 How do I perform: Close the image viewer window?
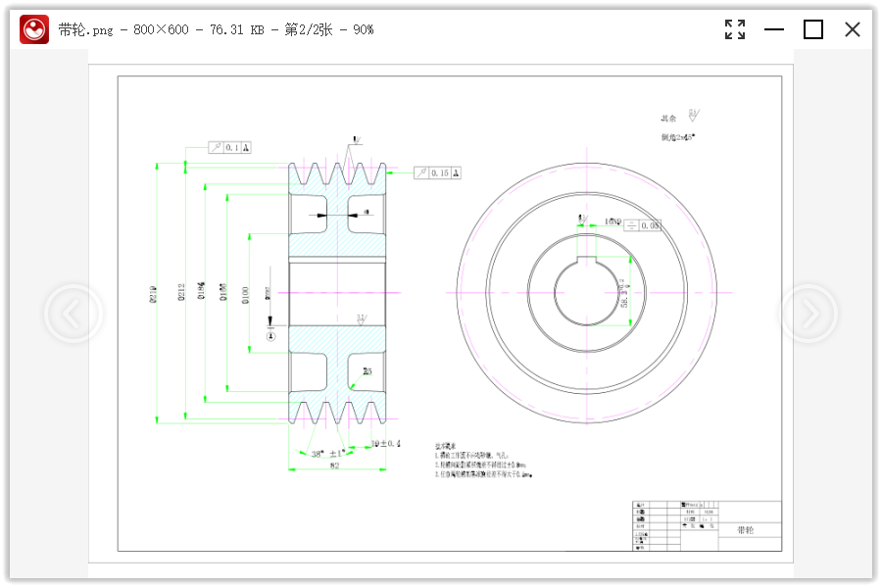pos(853,29)
